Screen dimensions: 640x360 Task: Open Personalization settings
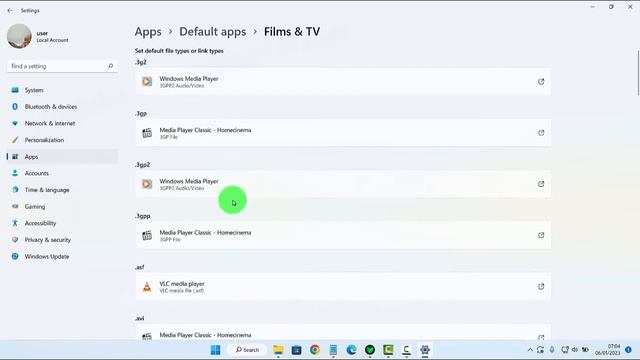[x=62, y=140]
